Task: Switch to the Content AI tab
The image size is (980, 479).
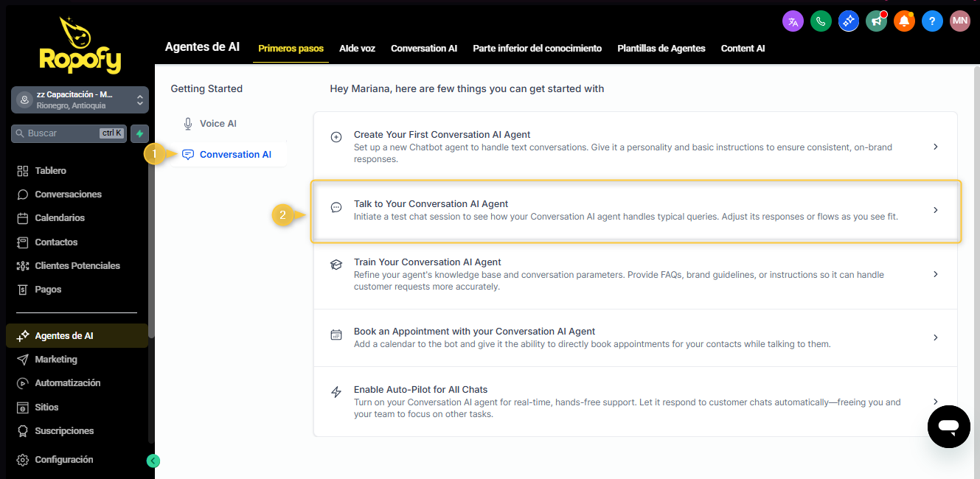Action: point(743,49)
